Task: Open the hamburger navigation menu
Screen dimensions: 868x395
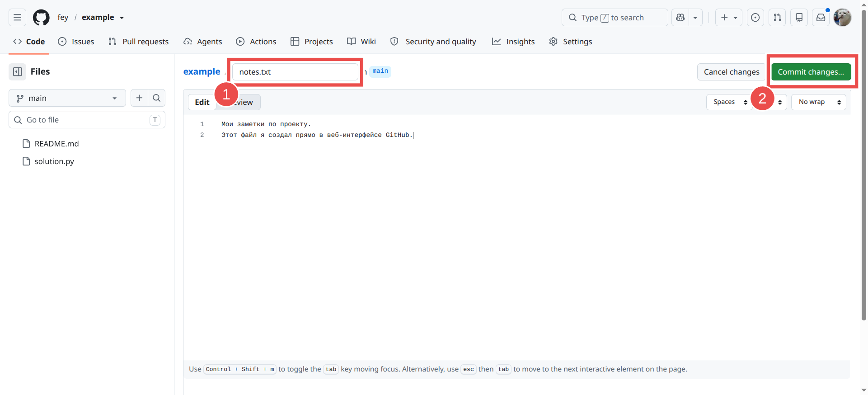Action: pos(17,18)
